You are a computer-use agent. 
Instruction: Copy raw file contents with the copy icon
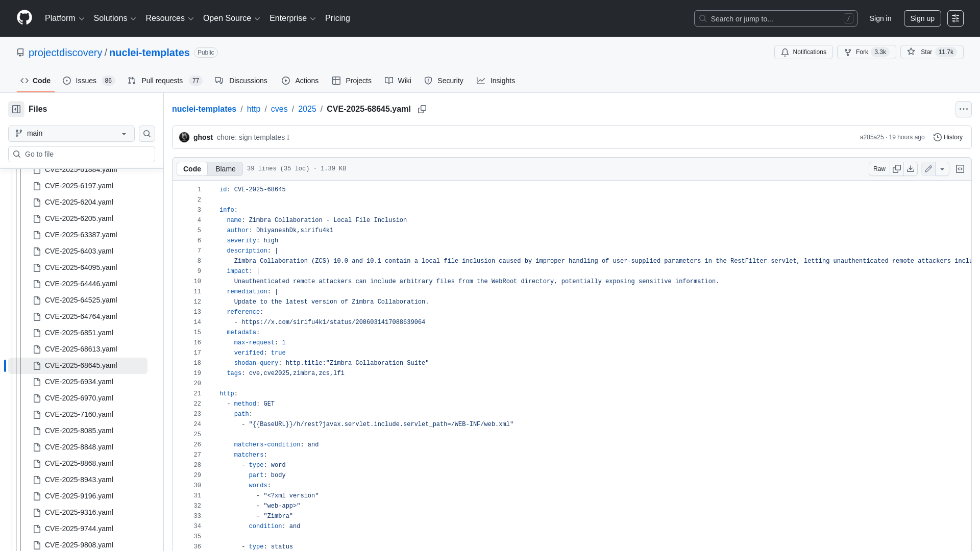click(x=897, y=168)
